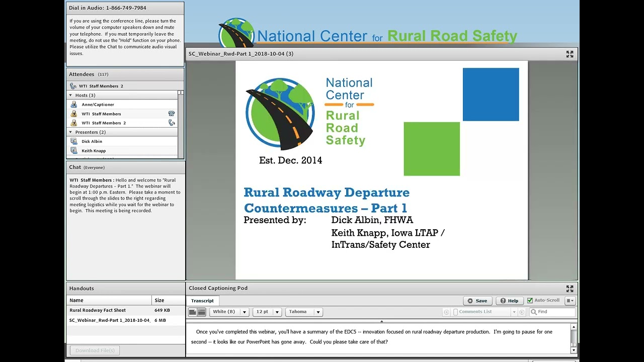
Task: Open the 12 pt font size dropdown
Action: pos(267,312)
